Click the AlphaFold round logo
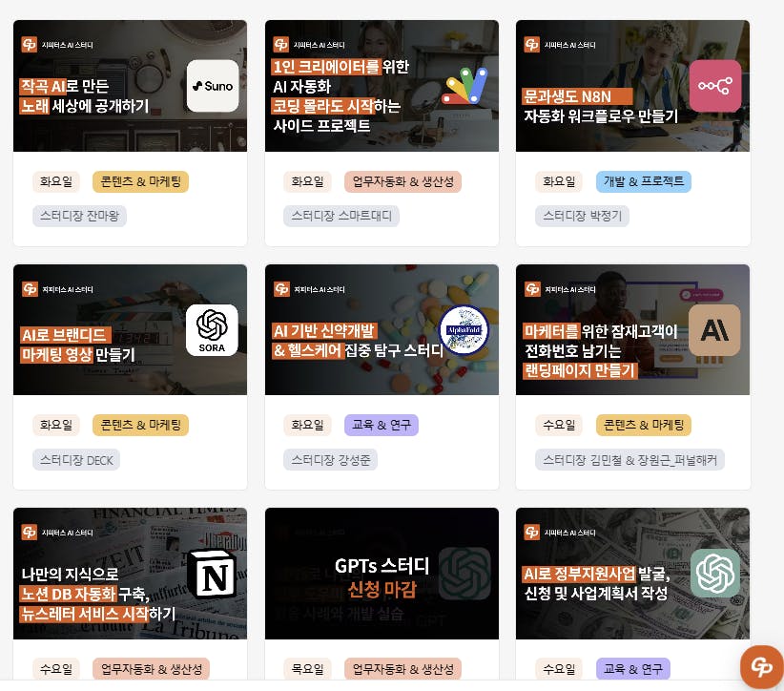The image size is (784, 691). coord(464,330)
